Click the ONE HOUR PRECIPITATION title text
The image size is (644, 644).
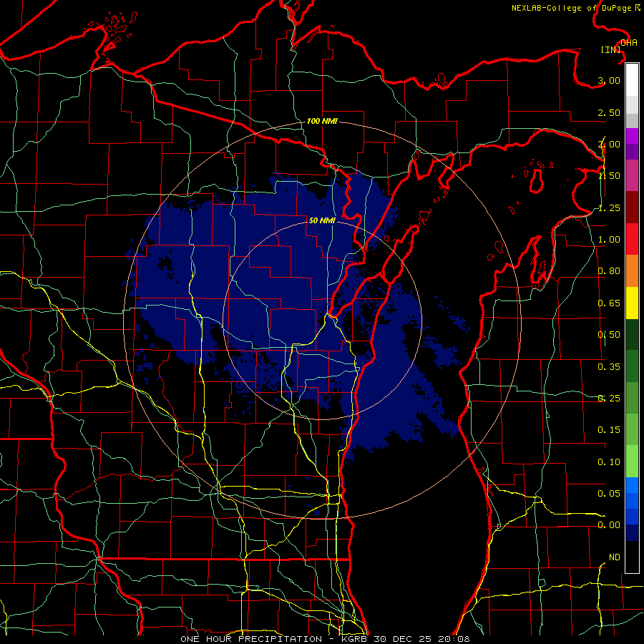(x=251, y=639)
